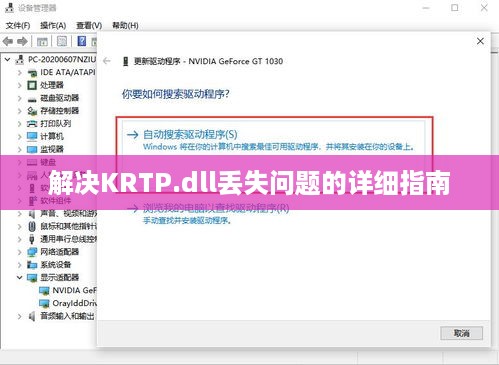Click the mouse icon next to 鼠标和其他指针
The height and width of the screenshot is (365, 499).
[32, 227]
